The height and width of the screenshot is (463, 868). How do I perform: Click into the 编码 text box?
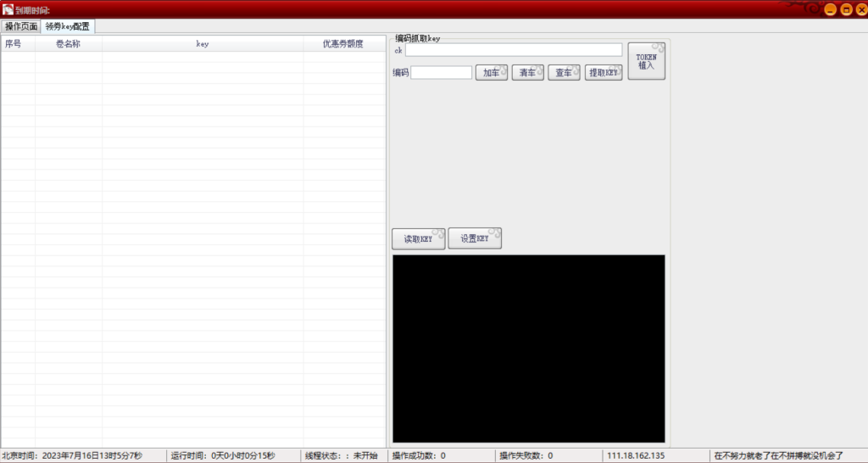click(x=441, y=73)
